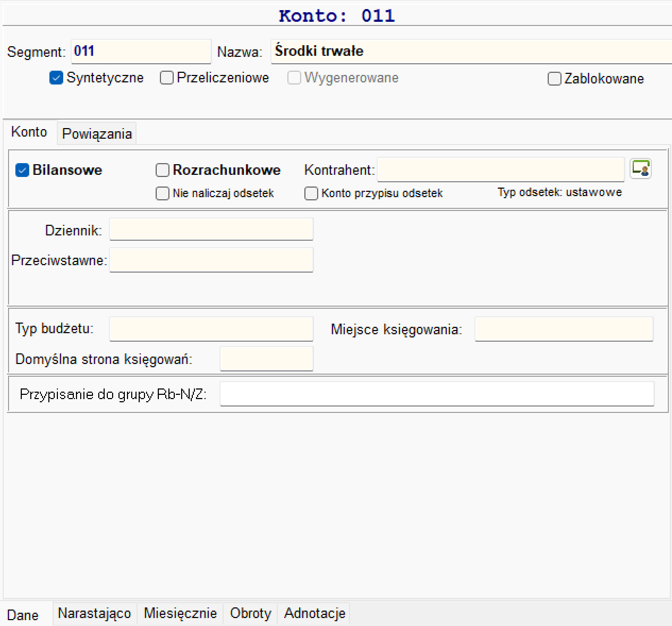Switch to the Powiązania tab

coord(97,133)
